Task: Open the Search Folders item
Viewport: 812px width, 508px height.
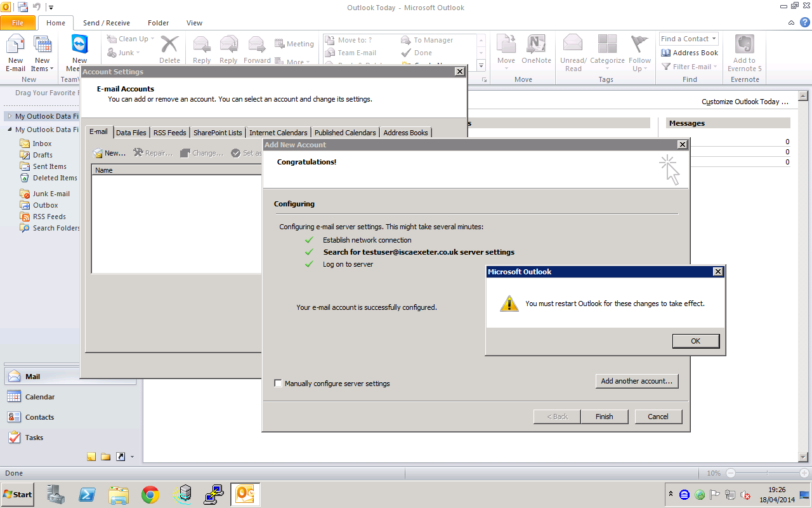Action: coord(50,228)
